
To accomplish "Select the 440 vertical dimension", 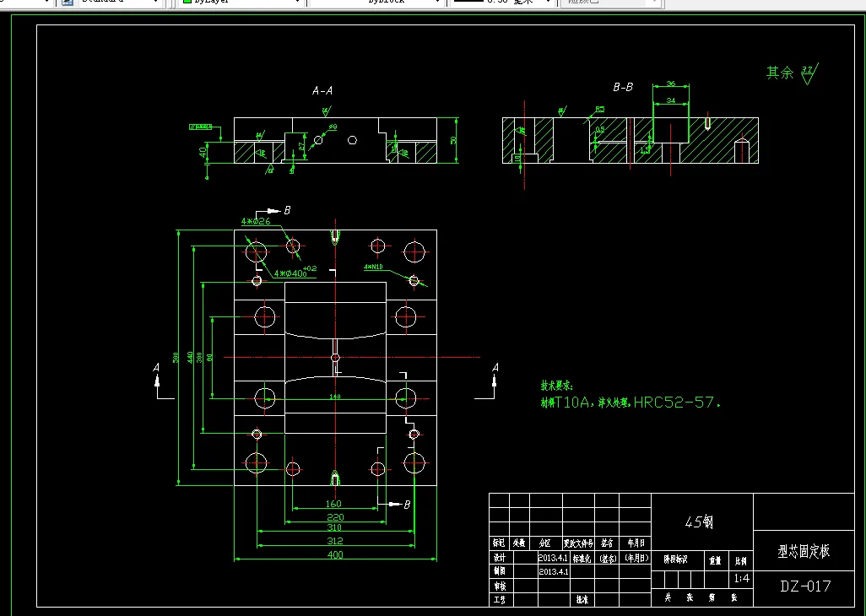I will [191, 358].
